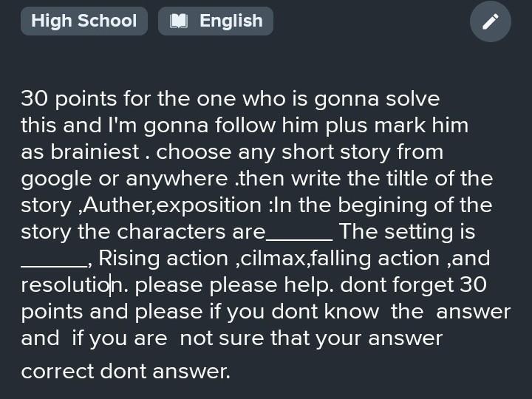Click the word 'brainiest' in the question

click(x=95, y=151)
